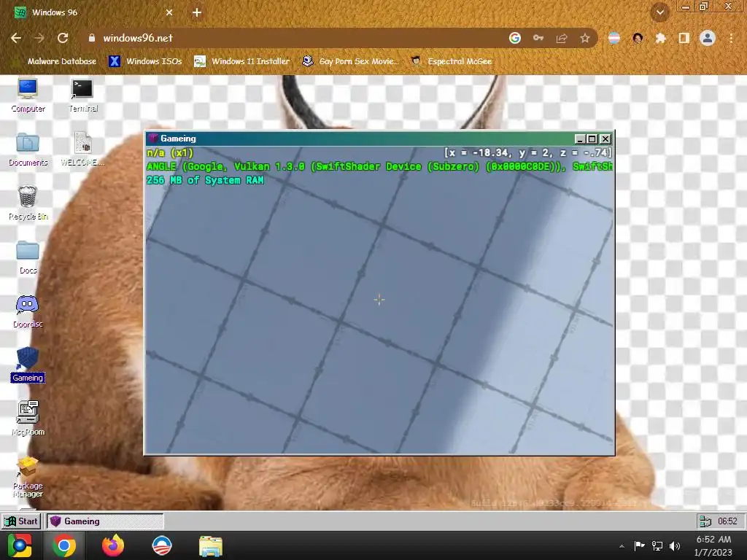The height and width of the screenshot is (560, 747).
Task: Open Espectral McGee bookmark
Action: point(452,61)
